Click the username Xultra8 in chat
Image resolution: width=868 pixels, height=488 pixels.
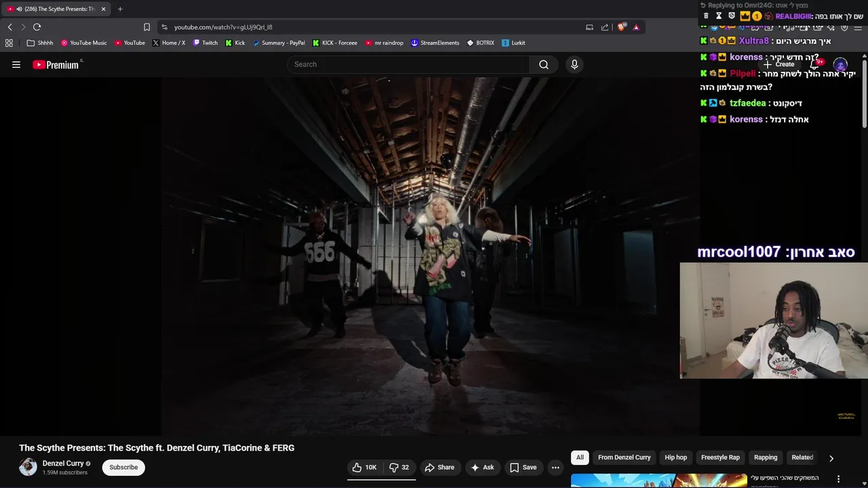(x=753, y=41)
